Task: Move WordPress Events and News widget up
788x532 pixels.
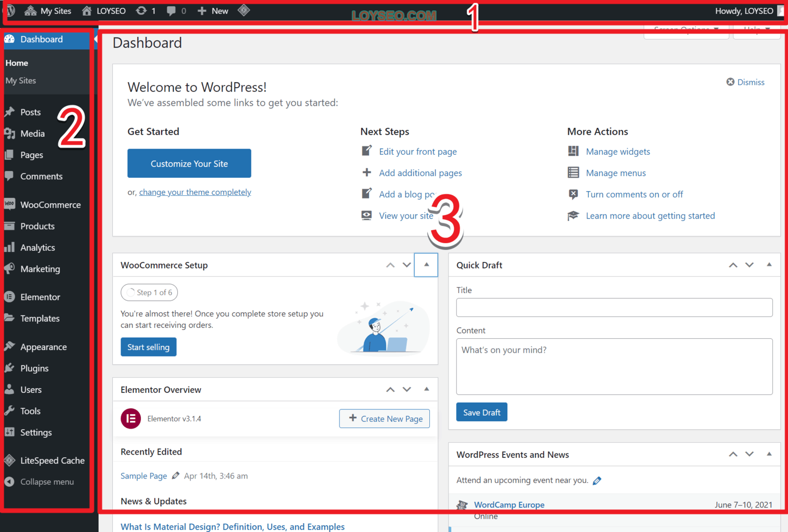Action: click(733, 454)
